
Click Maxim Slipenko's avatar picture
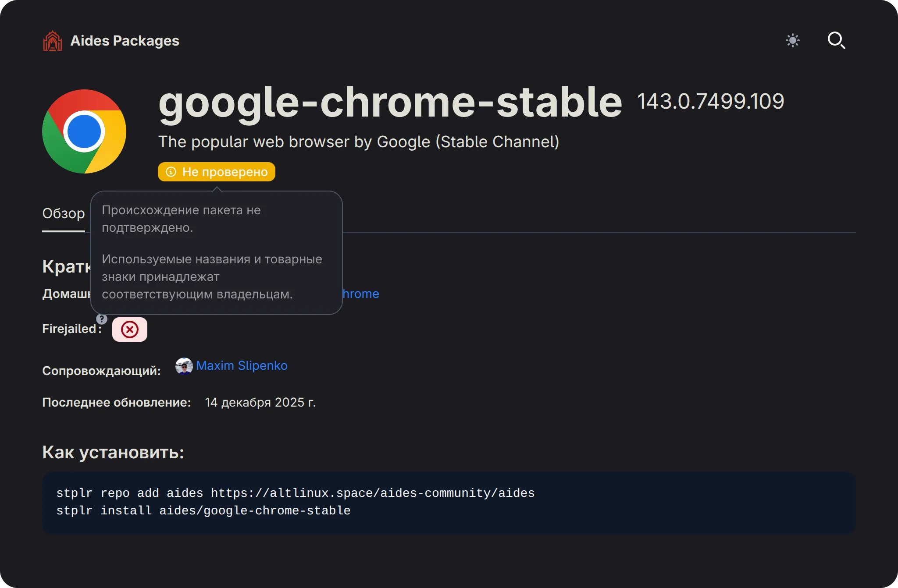(x=184, y=366)
